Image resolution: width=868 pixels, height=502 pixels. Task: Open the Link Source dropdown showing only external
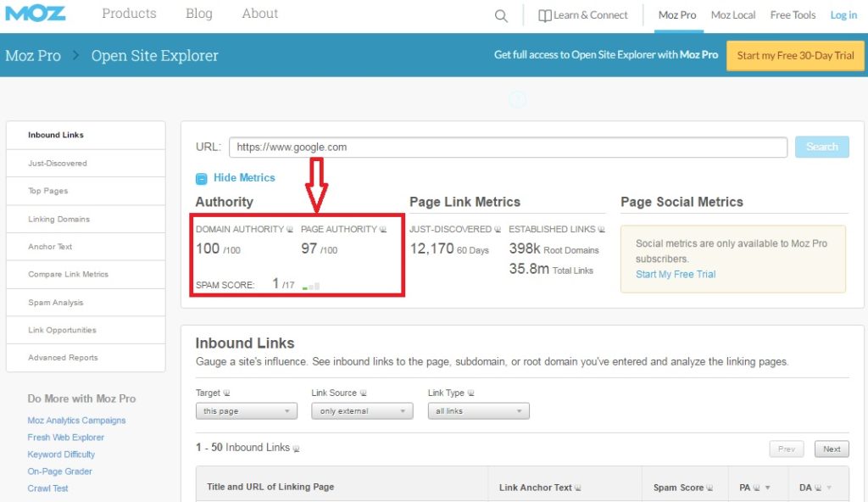362,411
